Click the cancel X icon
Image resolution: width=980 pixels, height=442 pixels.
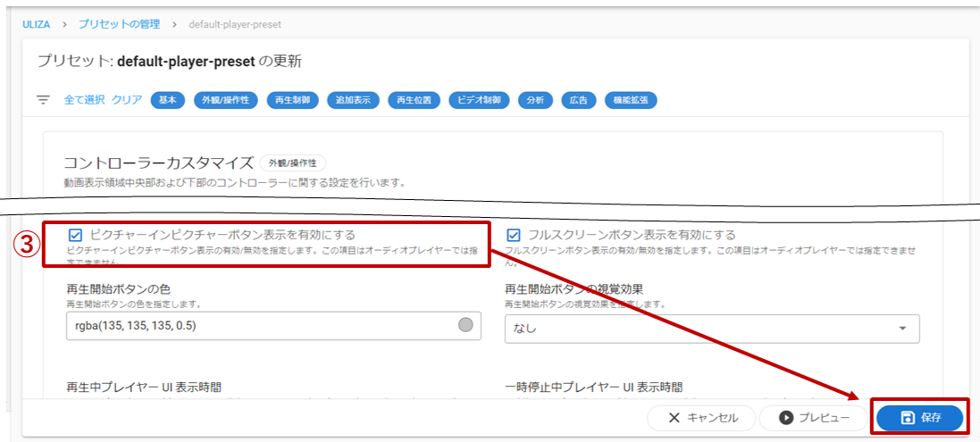click(674, 418)
